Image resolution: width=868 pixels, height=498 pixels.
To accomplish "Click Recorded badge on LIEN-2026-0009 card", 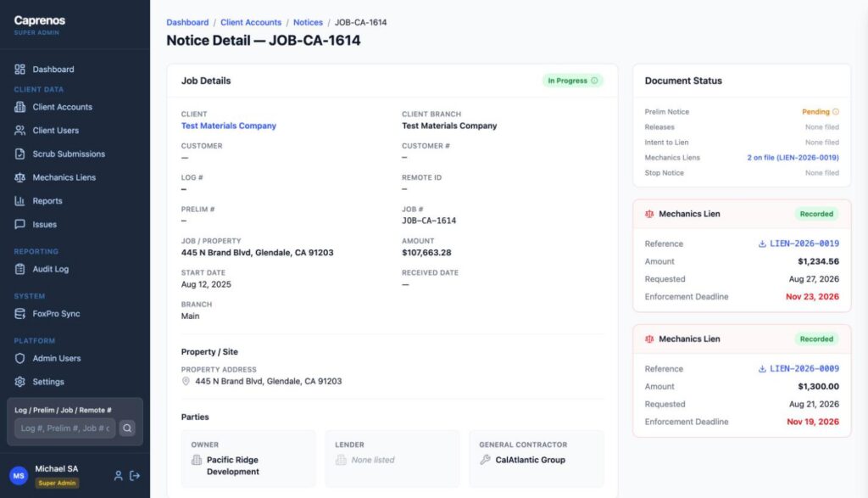I will click(816, 339).
